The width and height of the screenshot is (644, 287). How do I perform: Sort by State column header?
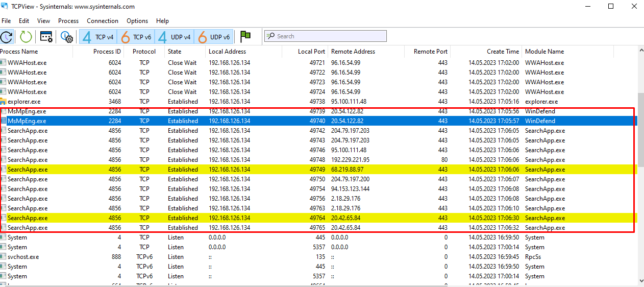(185, 52)
